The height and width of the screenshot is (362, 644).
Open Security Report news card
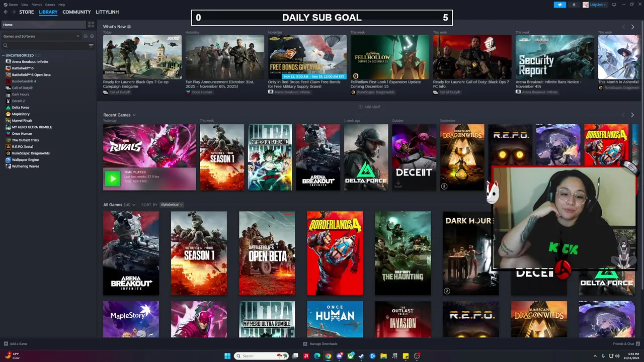pos(555,57)
